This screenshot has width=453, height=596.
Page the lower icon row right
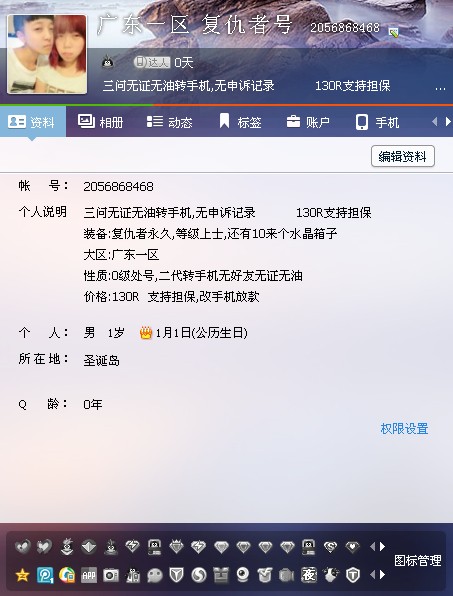click(382, 574)
